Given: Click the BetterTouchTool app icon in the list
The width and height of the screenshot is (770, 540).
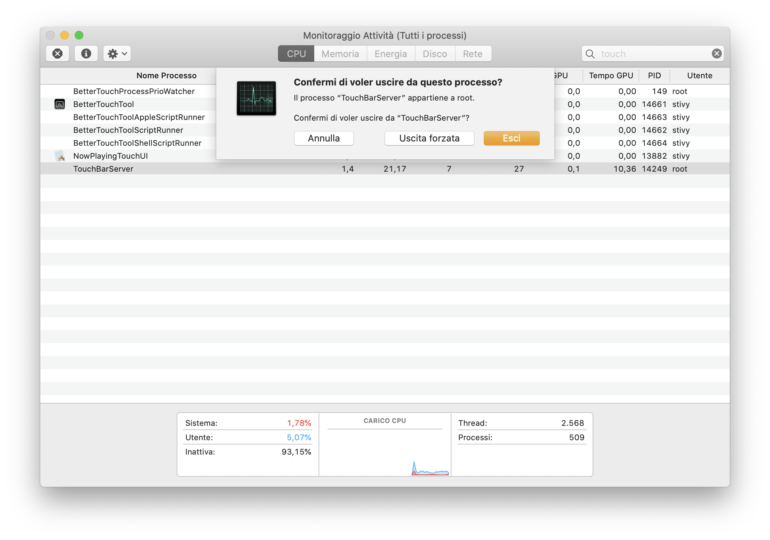Looking at the screenshot, I should [x=59, y=104].
